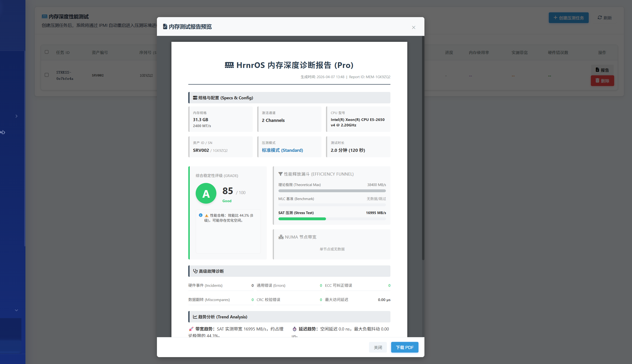Click the trash icon on the red 删除 button

point(597,81)
